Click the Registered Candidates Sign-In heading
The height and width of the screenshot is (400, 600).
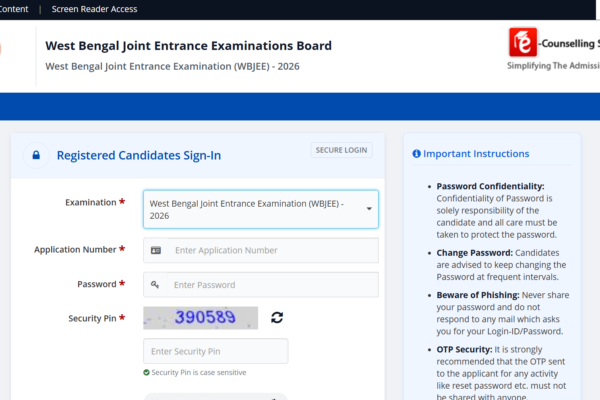(x=139, y=156)
